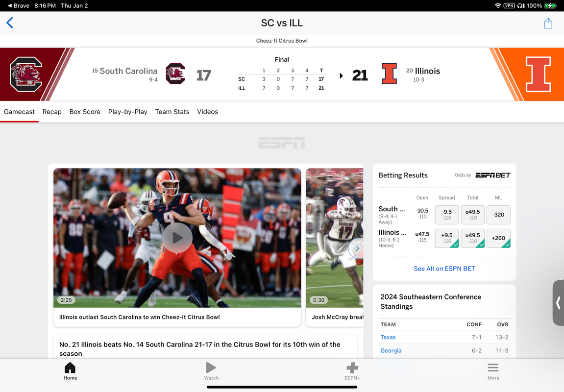The height and width of the screenshot is (392, 564).
Task: Tap the Illinois team name
Action: [x=427, y=71]
